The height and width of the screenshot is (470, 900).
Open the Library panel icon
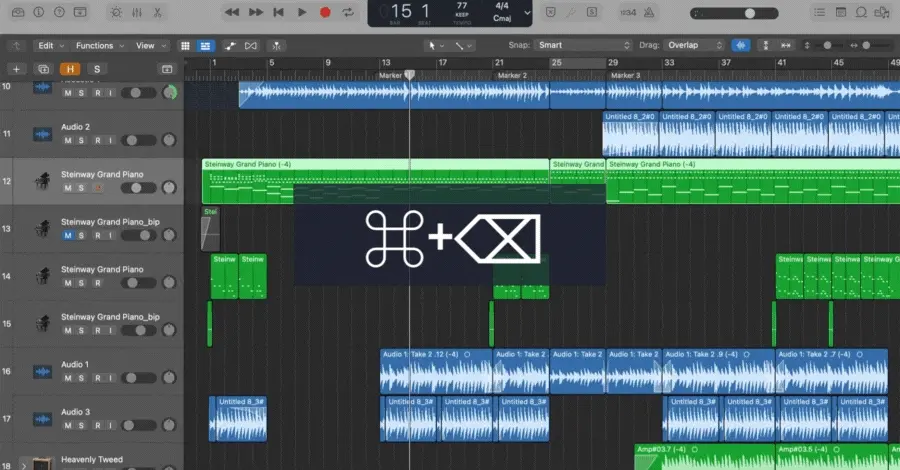(18, 12)
